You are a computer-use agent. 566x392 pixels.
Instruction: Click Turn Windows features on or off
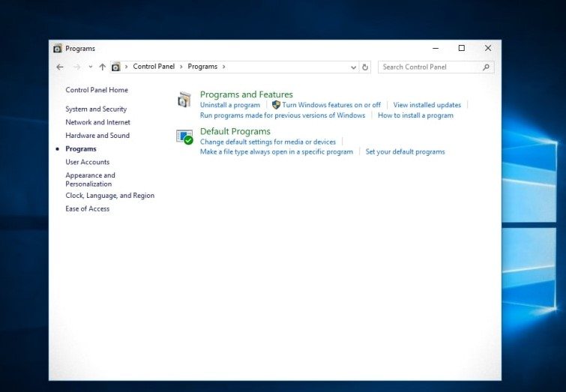pos(331,105)
